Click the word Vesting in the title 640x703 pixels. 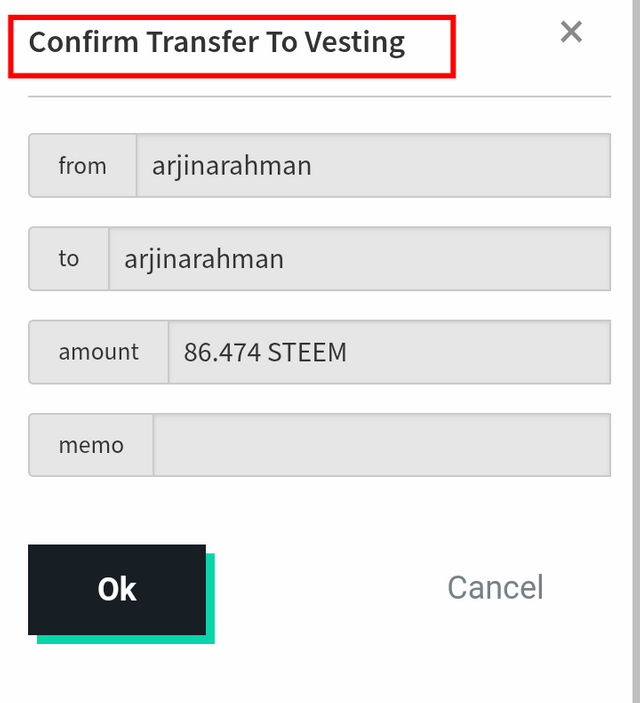coord(355,43)
